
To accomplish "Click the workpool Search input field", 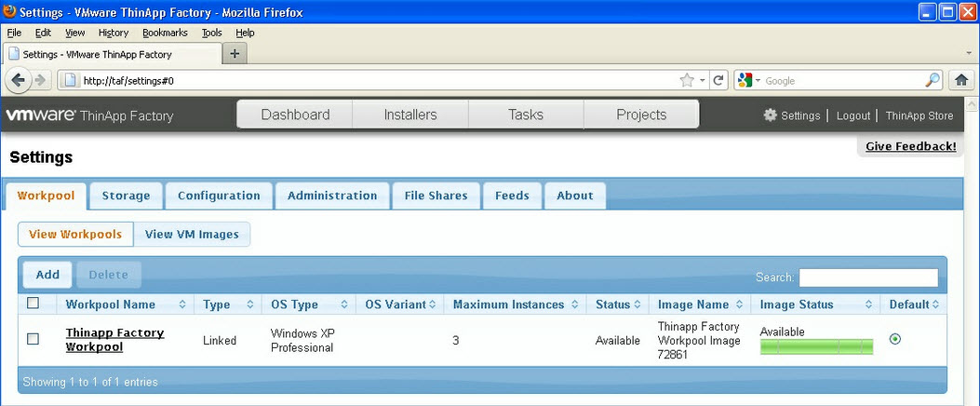I will [x=868, y=277].
